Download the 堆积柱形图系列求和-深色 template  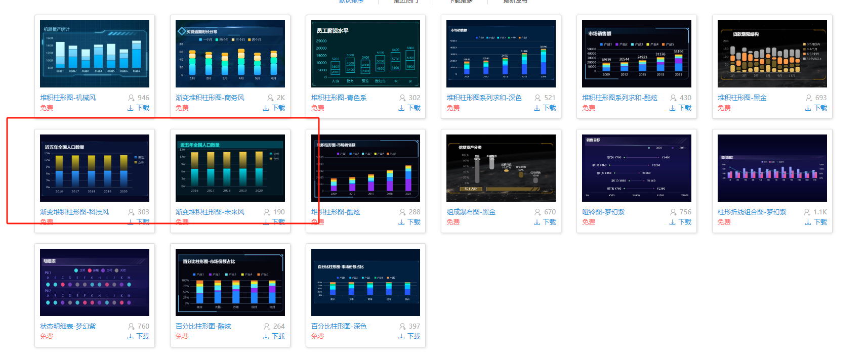[545, 108]
